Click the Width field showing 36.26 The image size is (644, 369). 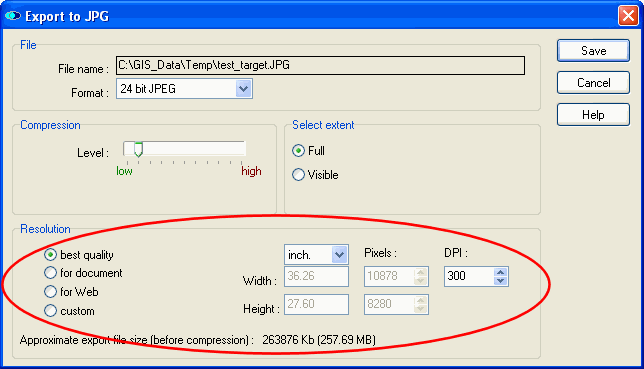[x=316, y=276]
